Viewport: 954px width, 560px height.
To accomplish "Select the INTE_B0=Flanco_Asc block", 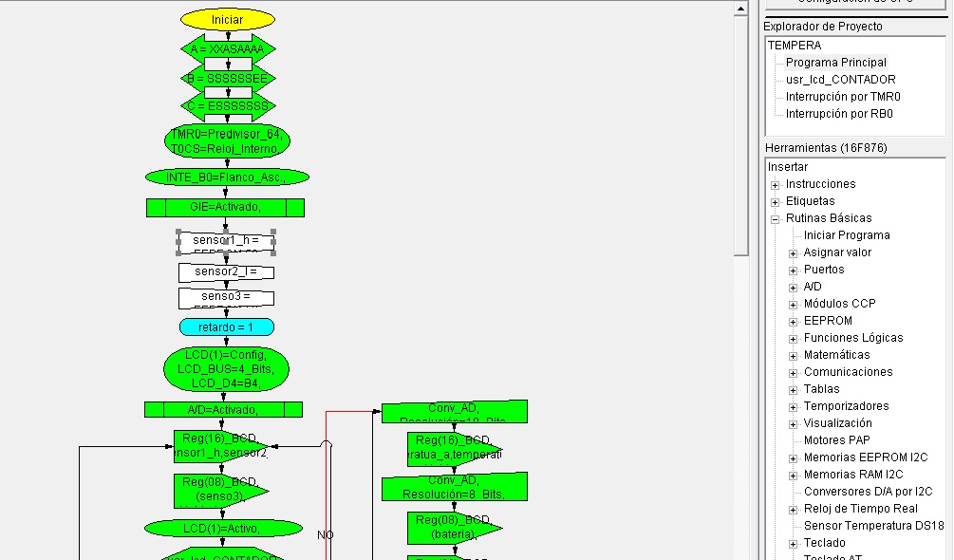I will tap(227, 177).
